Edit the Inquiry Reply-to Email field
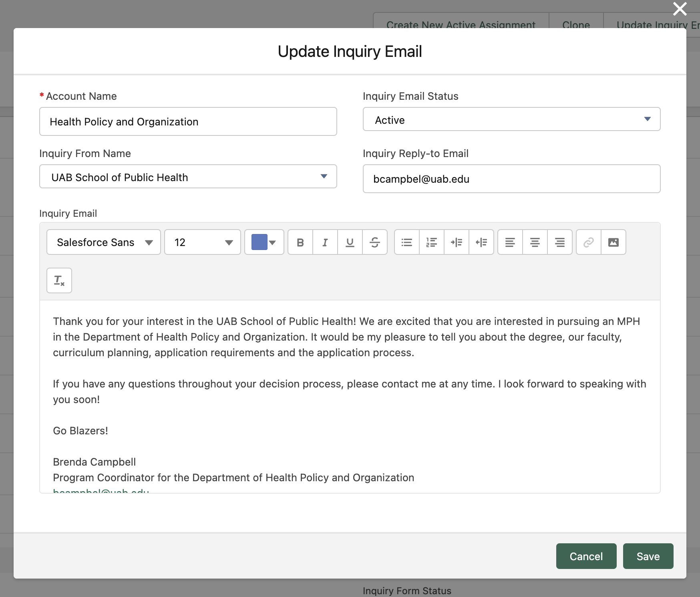Image resolution: width=700 pixels, height=597 pixels. [x=511, y=179]
